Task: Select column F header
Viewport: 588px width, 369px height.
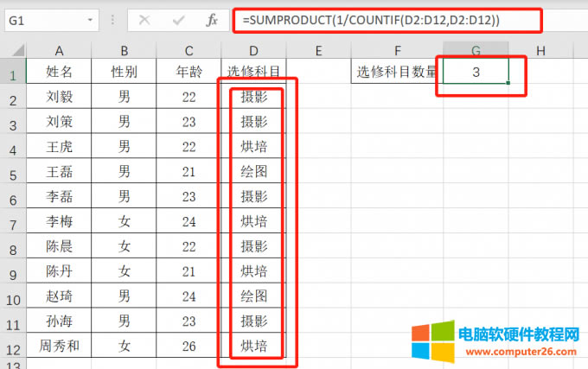Action: point(398,51)
